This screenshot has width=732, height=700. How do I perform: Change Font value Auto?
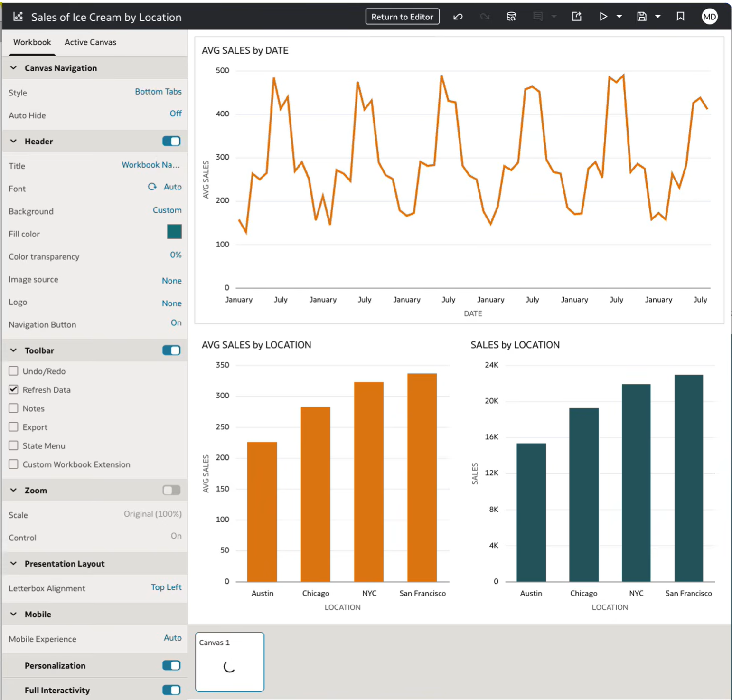click(x=172, y=187)
